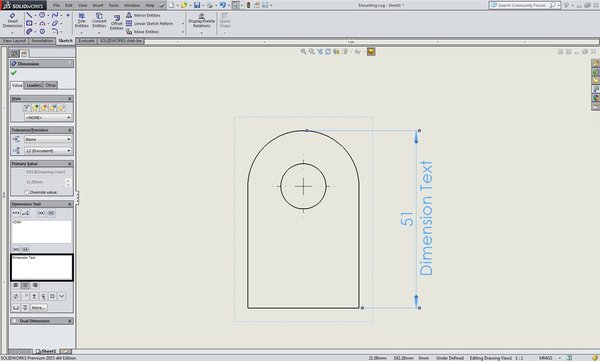Screen dimensions: 600x361
Task: Toggle the Dual Dimension checkbox
Action: [14, 321]
